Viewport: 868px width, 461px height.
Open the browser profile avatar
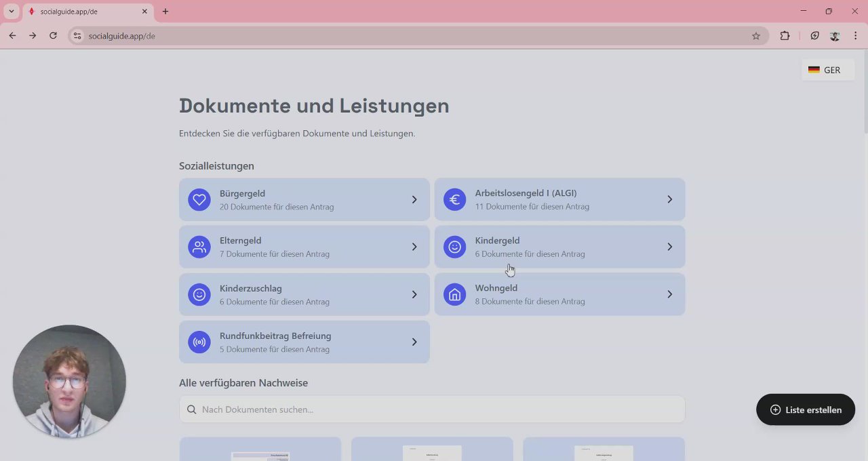(835, 36)
